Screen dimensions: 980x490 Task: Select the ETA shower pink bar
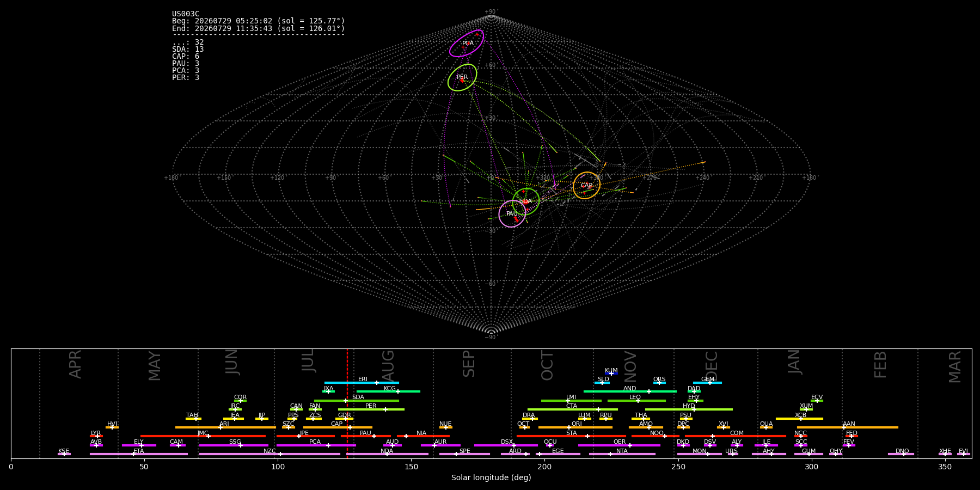click(139, 454)
